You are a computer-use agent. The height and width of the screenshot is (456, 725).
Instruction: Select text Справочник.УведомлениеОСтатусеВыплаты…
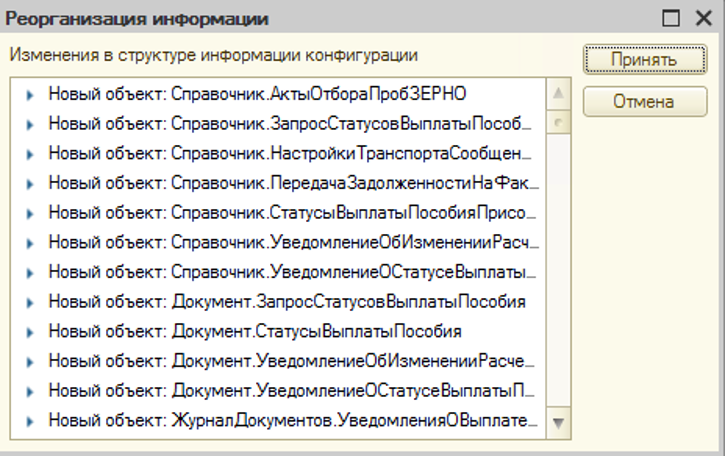tap(354, 272)
